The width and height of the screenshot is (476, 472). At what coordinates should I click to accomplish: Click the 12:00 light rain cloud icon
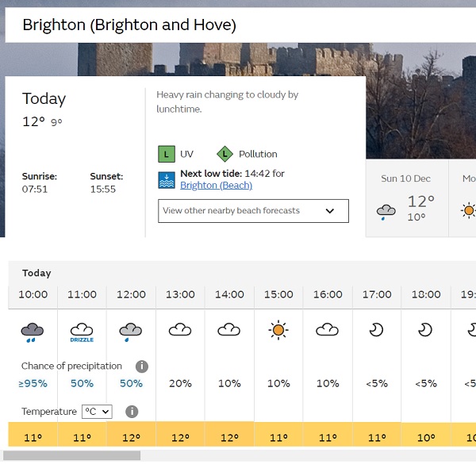[131, 332]
